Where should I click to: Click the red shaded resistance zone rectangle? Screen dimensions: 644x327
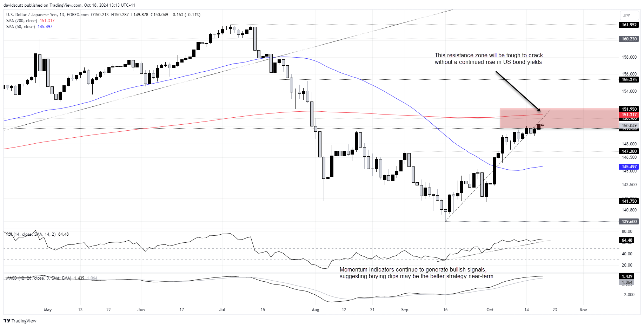[x=559, y=118]
